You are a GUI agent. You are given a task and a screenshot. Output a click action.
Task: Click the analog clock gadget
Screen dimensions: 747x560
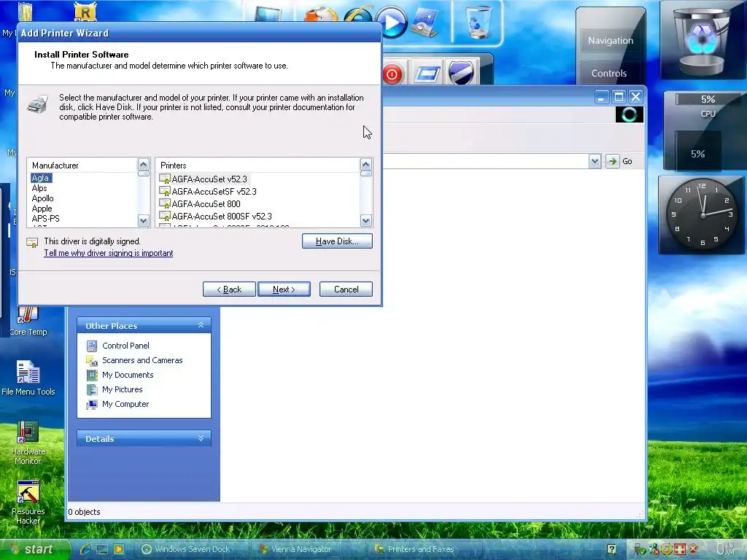[703, 215]
